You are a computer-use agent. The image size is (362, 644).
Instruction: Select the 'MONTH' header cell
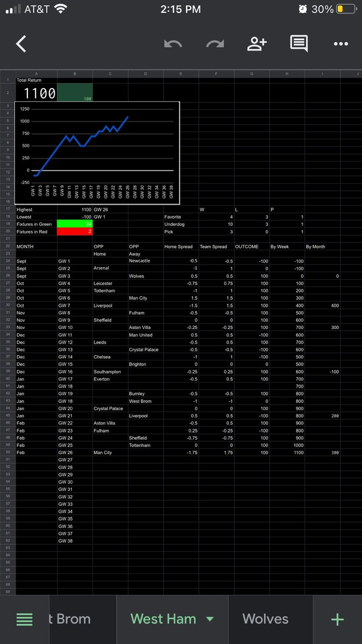[x=36, y=247]
